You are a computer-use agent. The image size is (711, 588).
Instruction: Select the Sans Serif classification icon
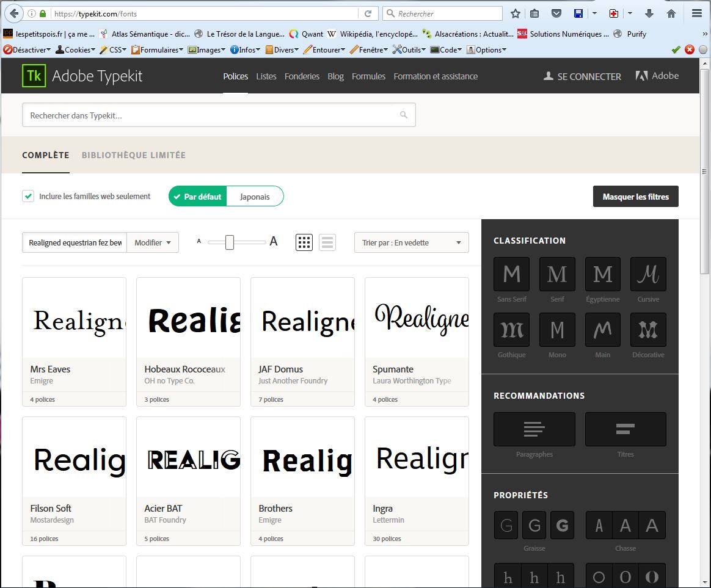511,274
